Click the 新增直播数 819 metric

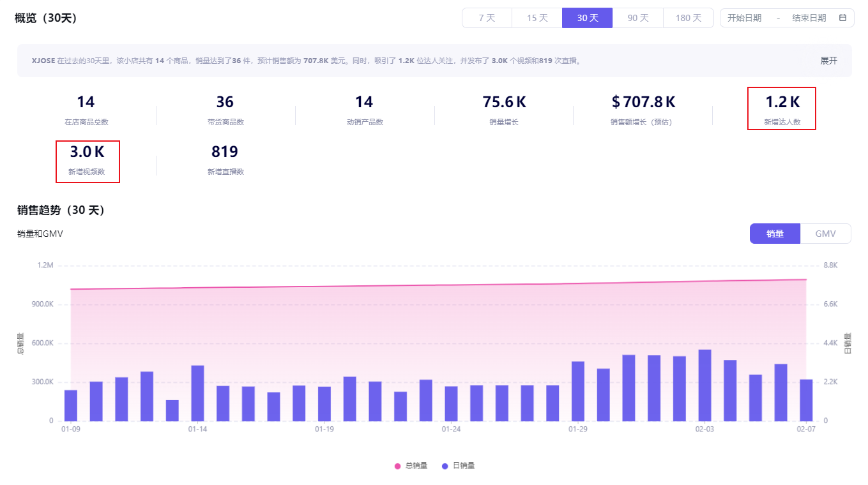coord(225,158)
